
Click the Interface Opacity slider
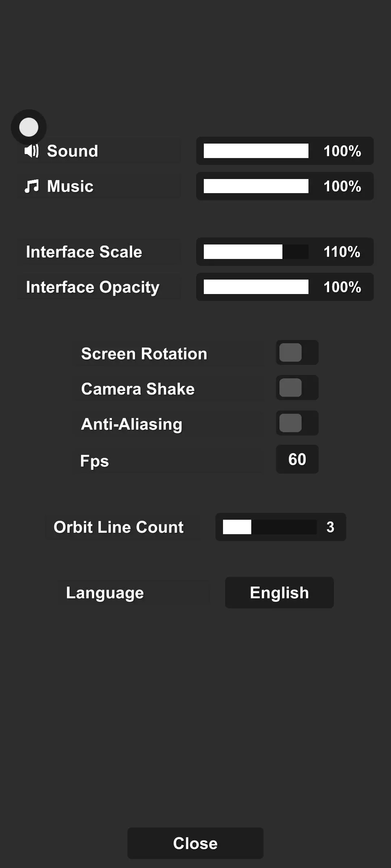point(256,287)
